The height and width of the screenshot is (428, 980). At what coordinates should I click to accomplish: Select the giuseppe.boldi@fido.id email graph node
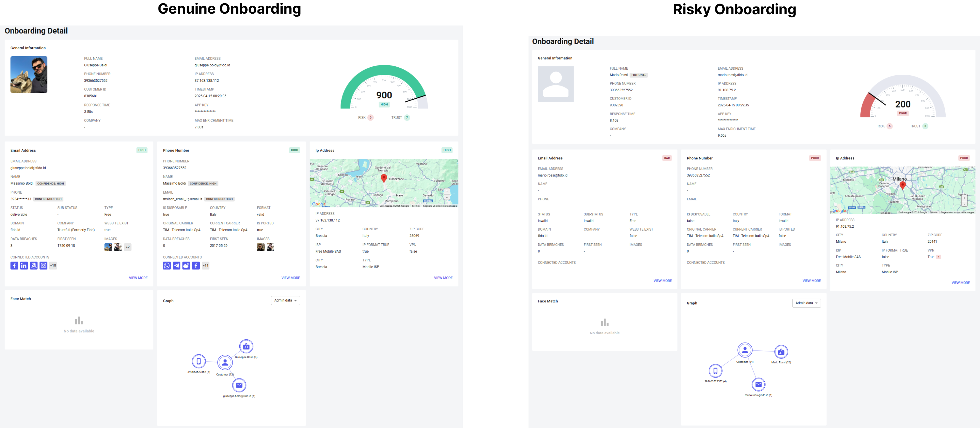point(239,385)
